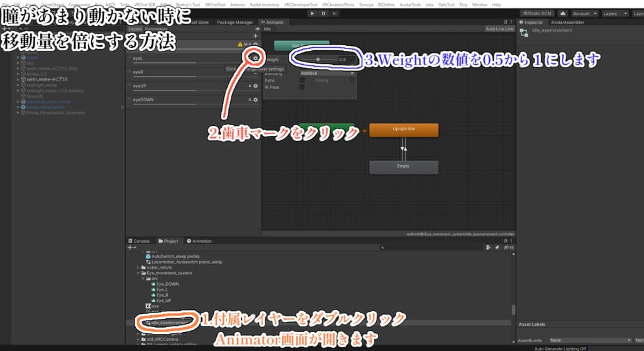Switch to the AvatarAssembler tab
The width and height of the screenshot is (644, 351).
pos(567,22)
